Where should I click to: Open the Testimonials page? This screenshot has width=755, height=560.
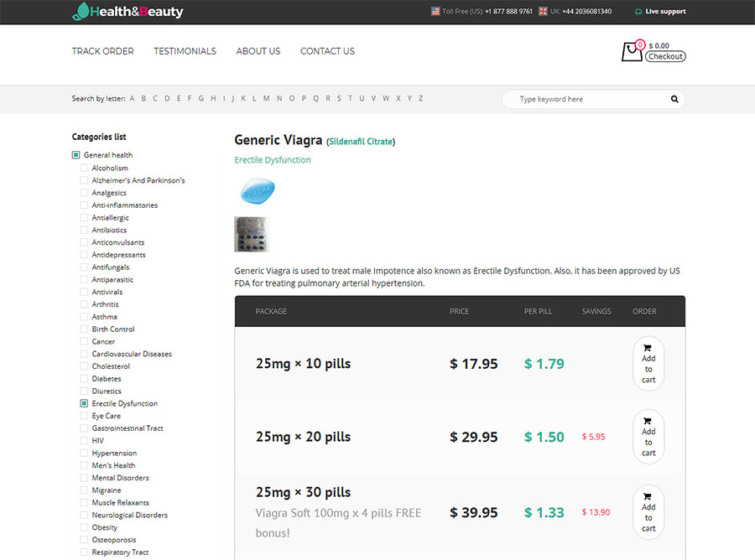click(x=185, y=51)
